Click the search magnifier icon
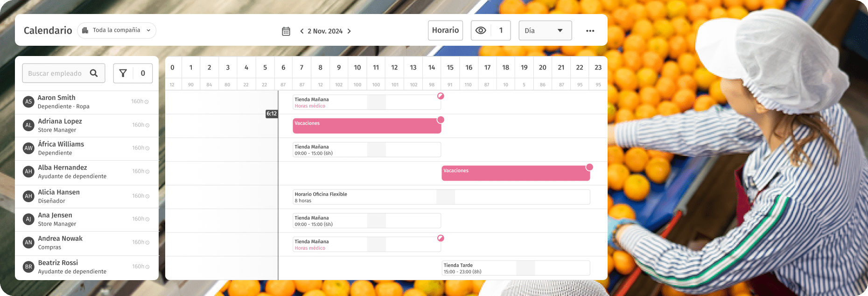868x296 pixels. (x=94, y=73)
